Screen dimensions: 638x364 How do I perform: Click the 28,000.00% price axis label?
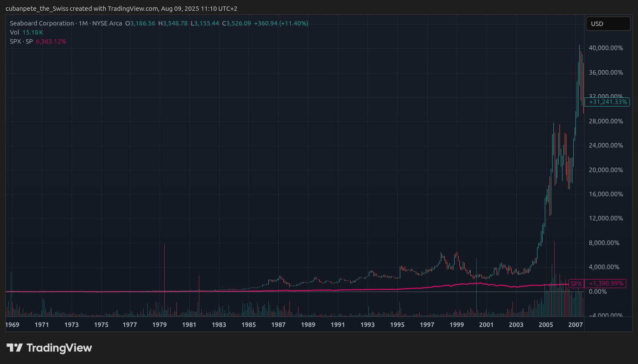pos(606,121)
